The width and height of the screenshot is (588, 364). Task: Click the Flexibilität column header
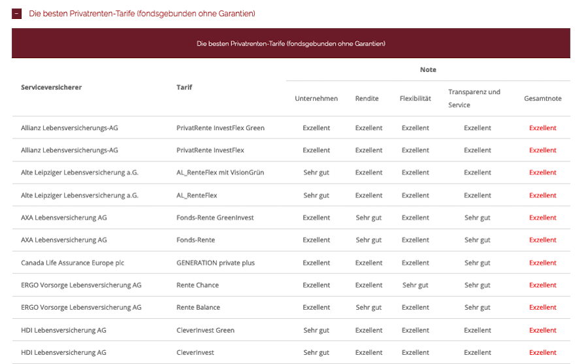415,98
